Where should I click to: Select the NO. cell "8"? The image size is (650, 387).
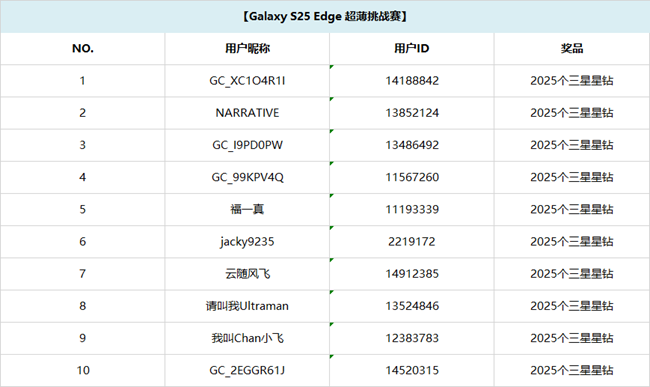[82, 306]
